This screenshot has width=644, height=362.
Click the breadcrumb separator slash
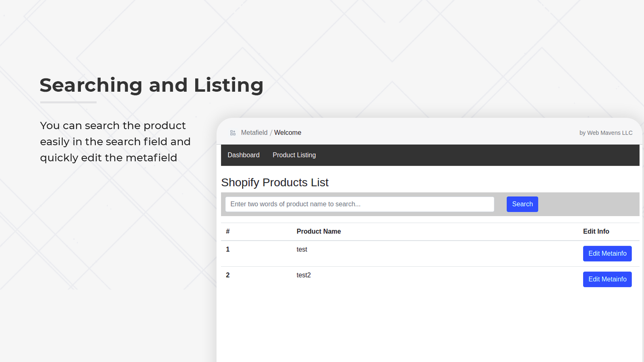coord(272,132)
